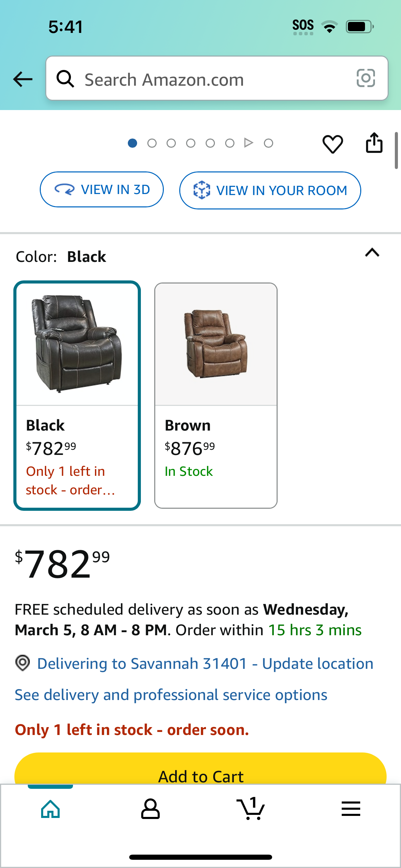Tap VIEW IN 3D button

pyautogui.click(x=102, y=190)
